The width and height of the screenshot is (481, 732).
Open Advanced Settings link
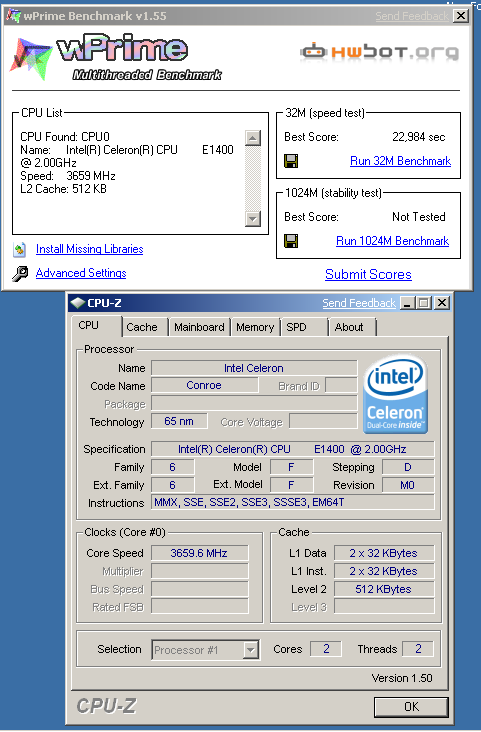[x=81, y=273]
